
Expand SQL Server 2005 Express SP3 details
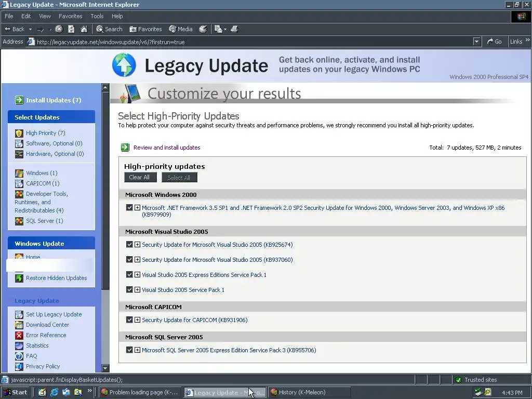tap(137, 350)
